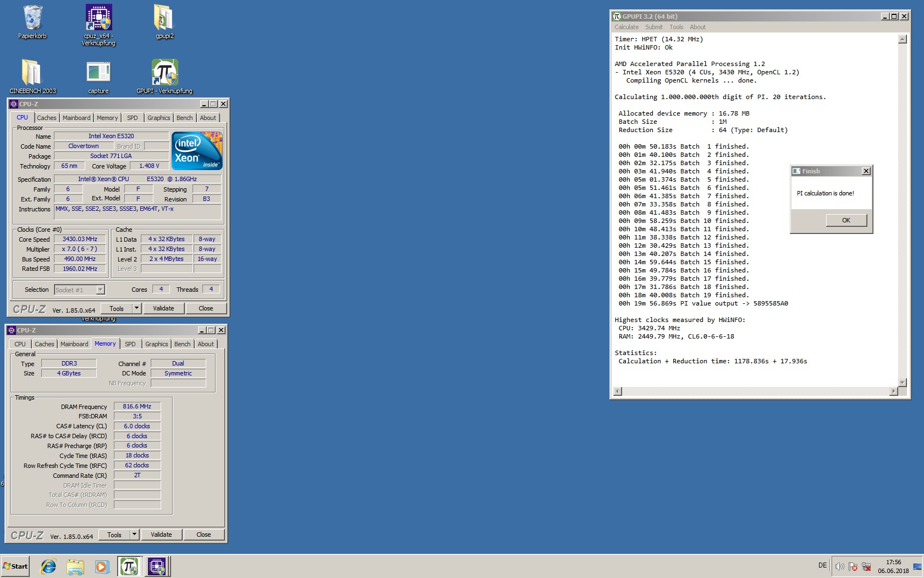Switch to Graphics tab in lower CPU-Z
The width and height of the screenshot is (924, 578).
coord(157,344)
